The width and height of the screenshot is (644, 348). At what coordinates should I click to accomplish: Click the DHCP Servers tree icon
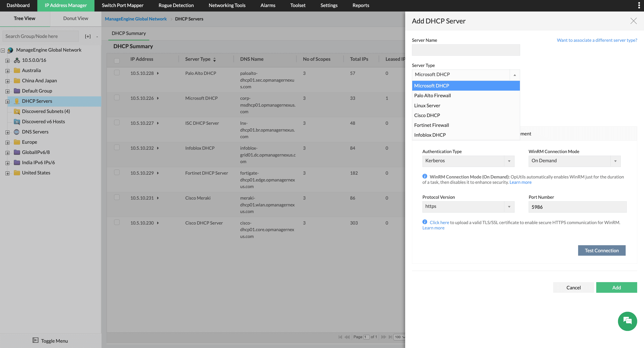(x=17, y=101)
